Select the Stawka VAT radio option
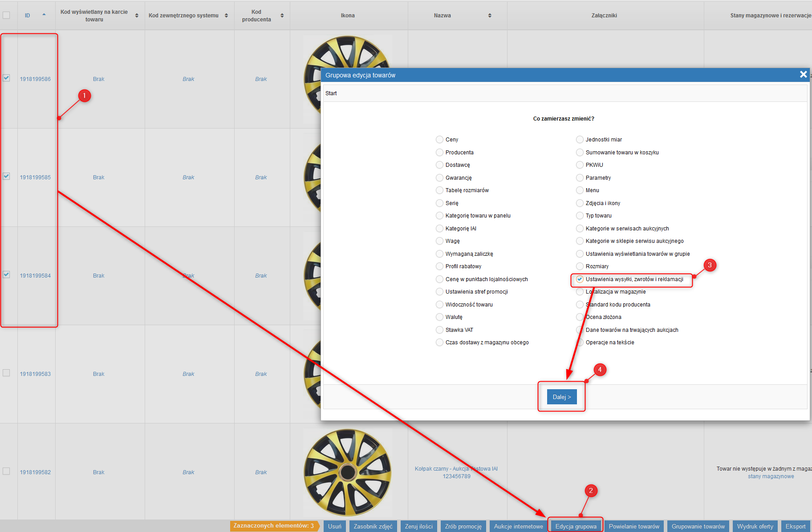The image size is (812, 532). pyautogui.click(x=439, y=330)
